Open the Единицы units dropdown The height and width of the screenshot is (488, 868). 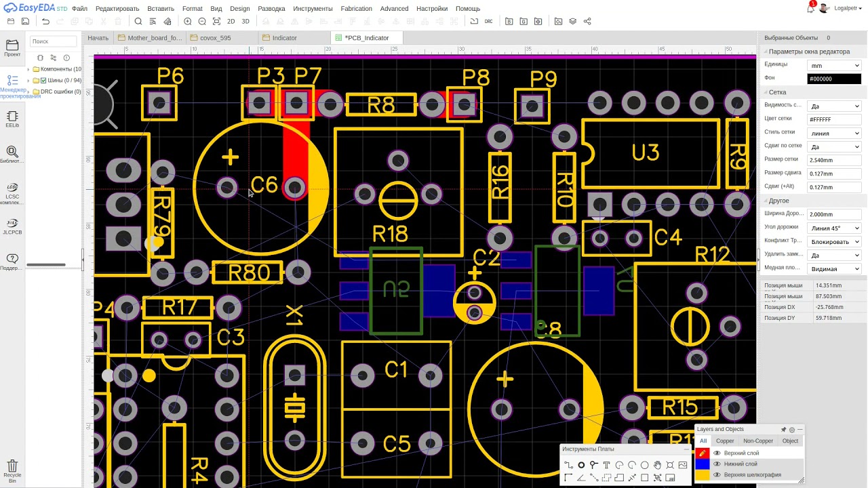(834, 66)
